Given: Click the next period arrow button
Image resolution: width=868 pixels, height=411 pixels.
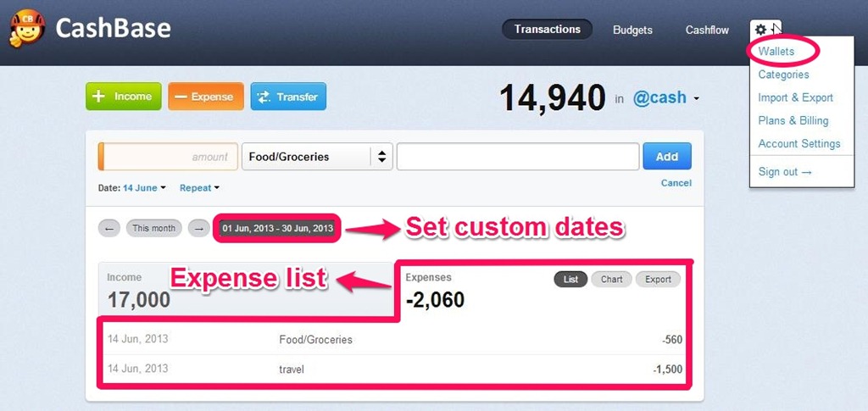Looking at the screenshot, I should click(198, 228).
